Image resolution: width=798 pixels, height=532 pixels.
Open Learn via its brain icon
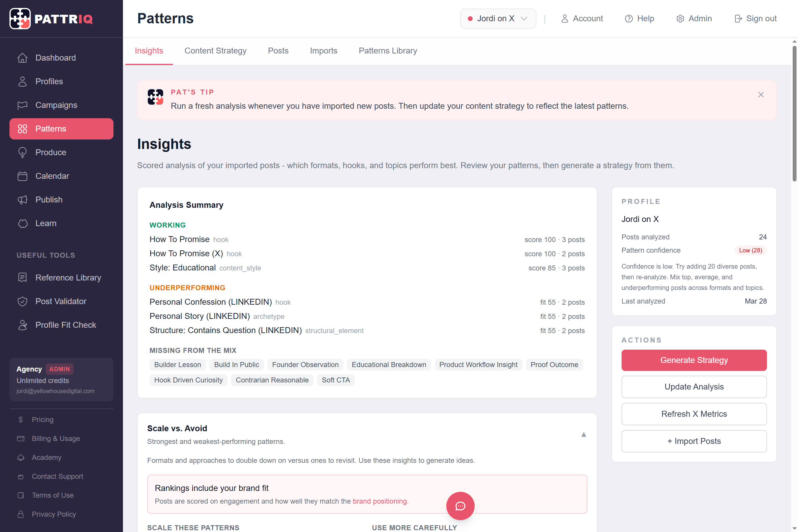tap(22, 223)
